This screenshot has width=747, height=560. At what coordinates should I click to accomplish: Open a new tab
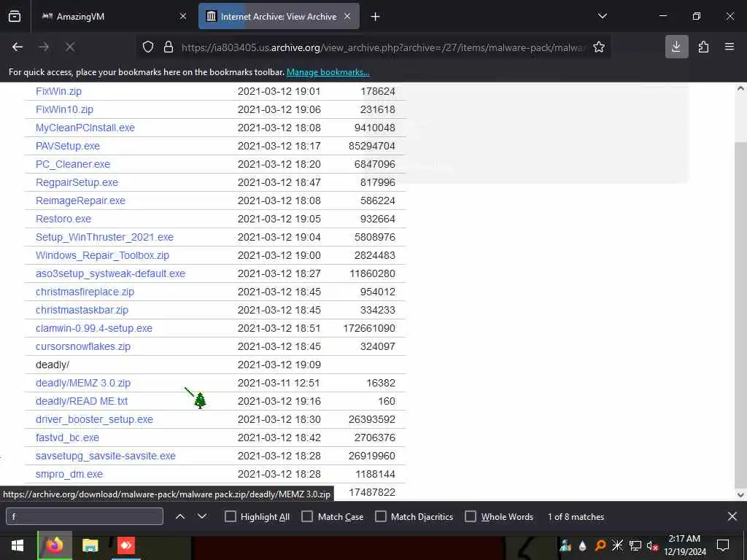pos(375,17)
